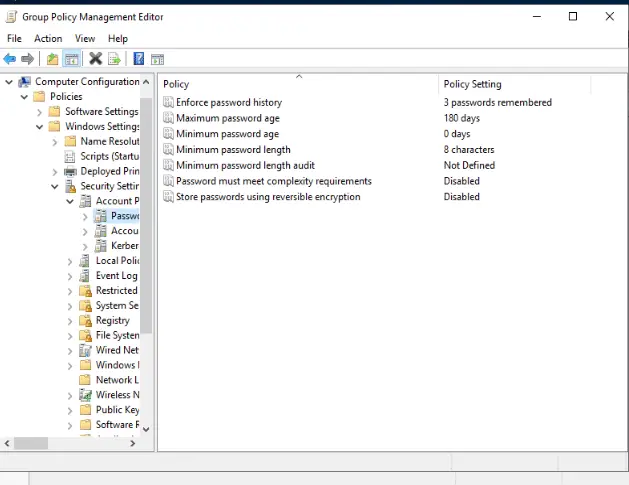Select the Account Lockout Policy tree node
Viewport: 629px width, 485px height.
[x=125, y=231]
